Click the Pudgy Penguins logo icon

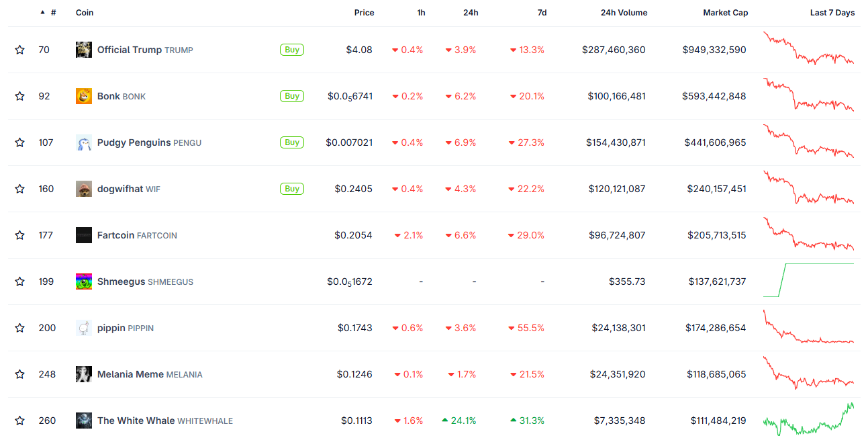click(x=84, y=142)
